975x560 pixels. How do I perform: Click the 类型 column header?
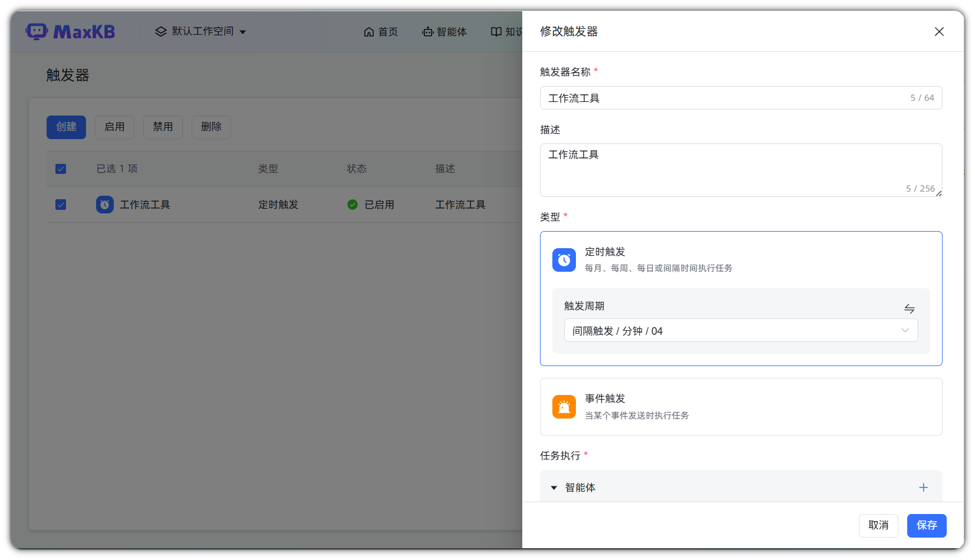[x=268, y=169]
